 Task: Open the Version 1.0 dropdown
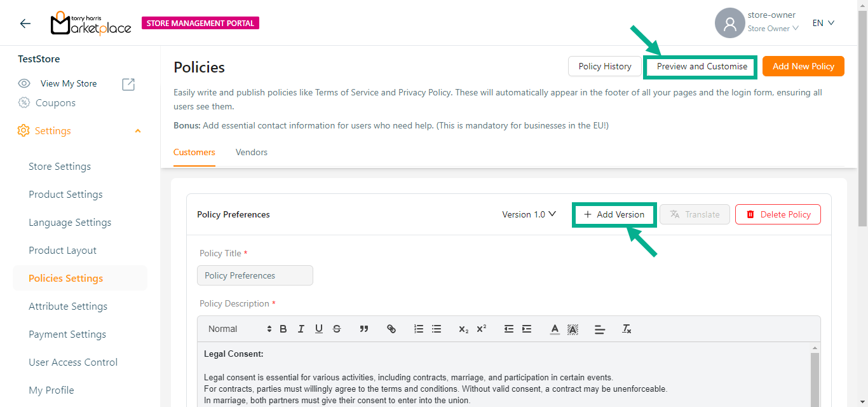click(529, 214)
